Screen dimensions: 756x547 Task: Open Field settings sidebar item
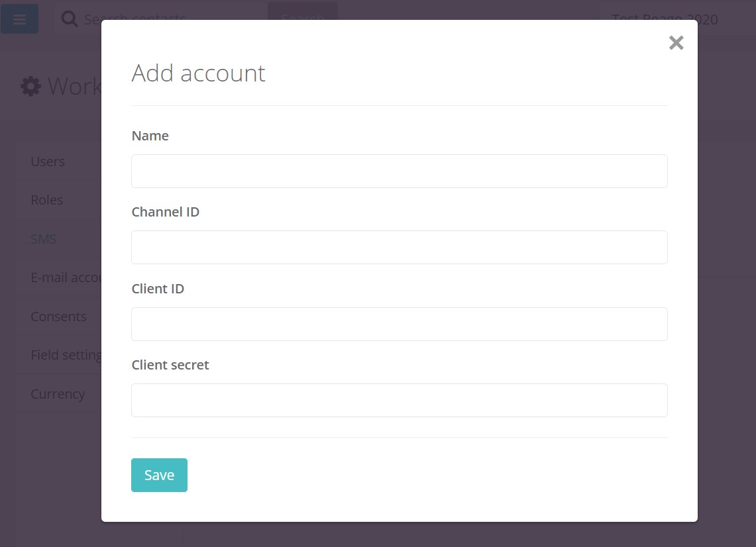pyautogui.click(x=66, y=355)
